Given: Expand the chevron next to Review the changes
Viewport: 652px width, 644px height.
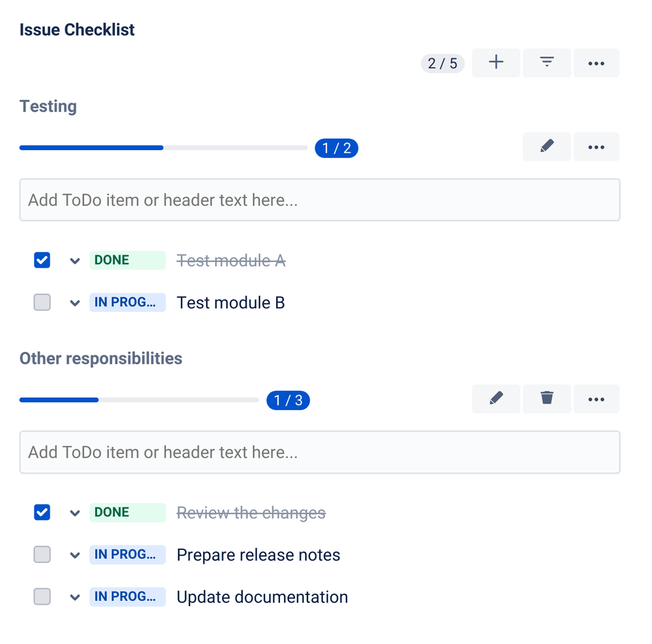Looking at the screenshot, I should (74, 512).
